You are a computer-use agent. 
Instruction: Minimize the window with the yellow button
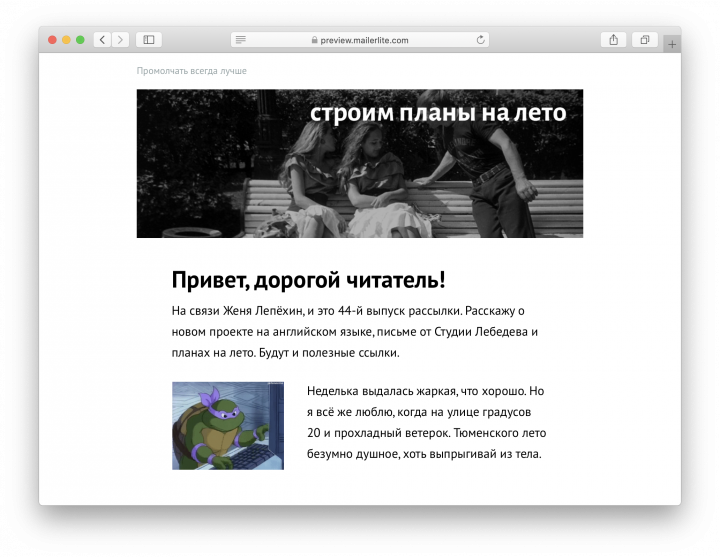(x=66, y=40)
